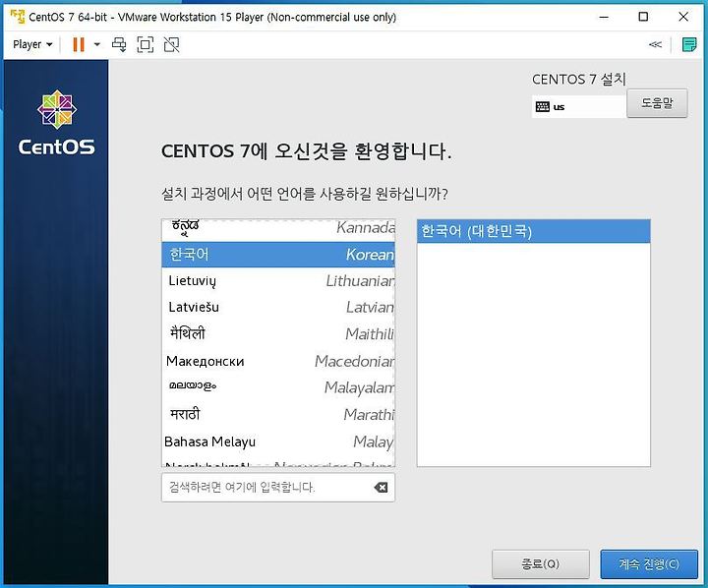Select Marathi language row
The width and height of the screenshot is (708, 588).
278,414
